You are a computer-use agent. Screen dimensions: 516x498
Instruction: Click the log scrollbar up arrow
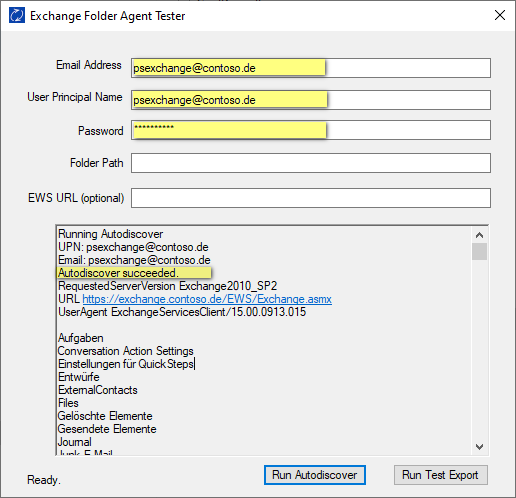click(479, 235)
